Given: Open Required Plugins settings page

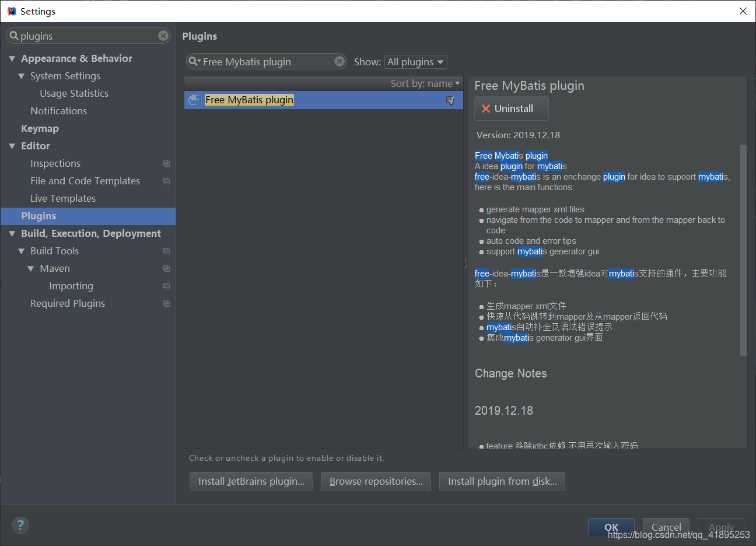Looking at the screenshot, I should 68,303.
